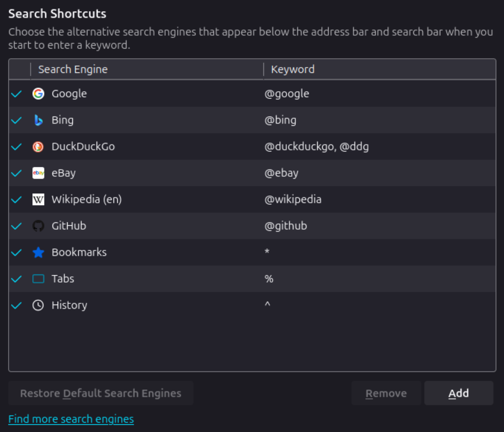Click the ^ keyword for History
The image size is (504, 432).
coord(268,304)
